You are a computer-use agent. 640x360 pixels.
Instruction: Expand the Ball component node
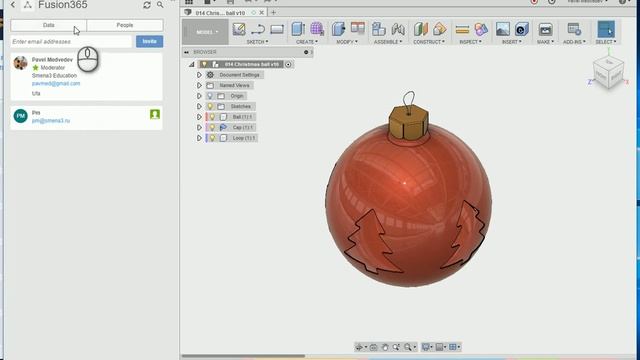tap(199, 117)
